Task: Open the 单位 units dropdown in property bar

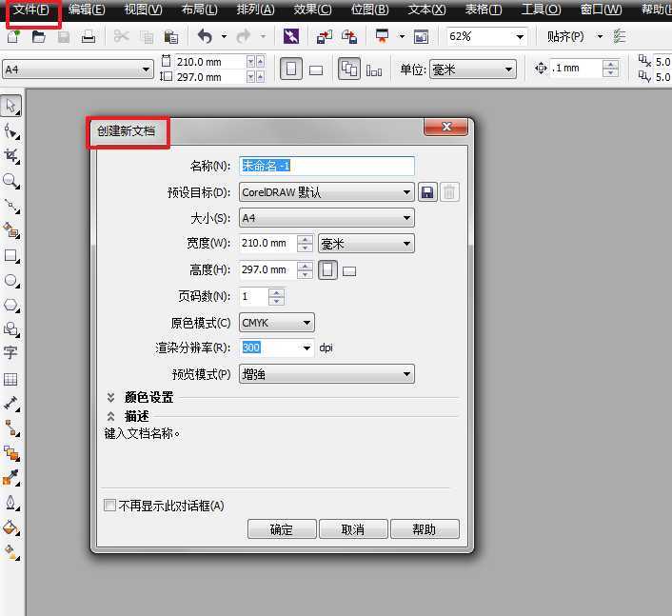Action: [x=473, y=69]
